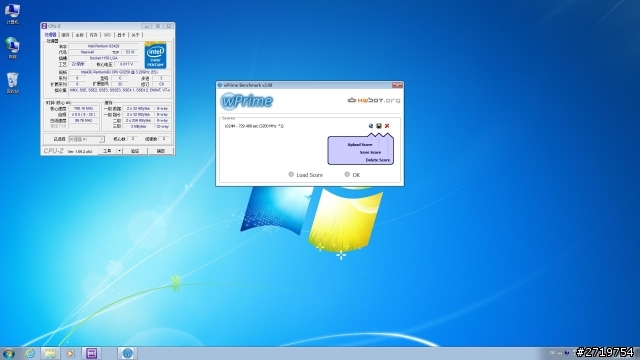Expand the Tools button dropdown arrow
This screenshot has width=640, height=360.
119,151
